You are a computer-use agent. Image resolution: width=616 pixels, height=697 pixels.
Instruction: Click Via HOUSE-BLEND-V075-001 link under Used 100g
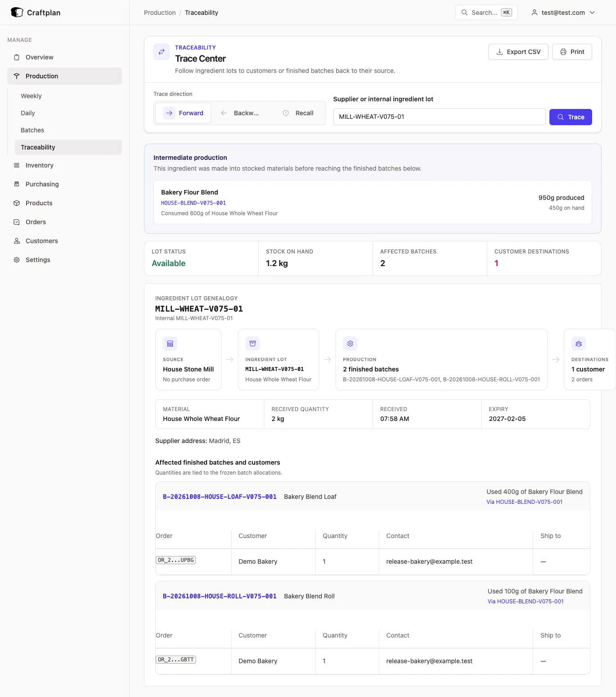pos(526,602)
